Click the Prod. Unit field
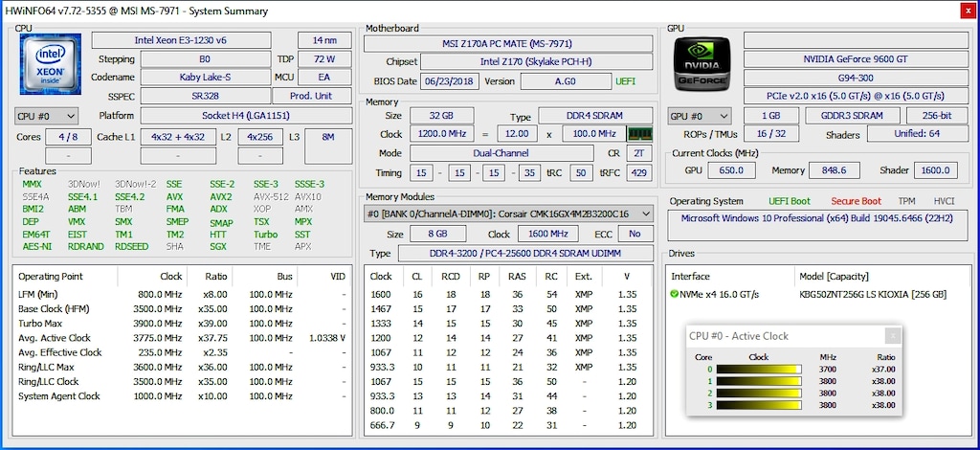The width and height of the screenshot is (980, 450). 312,96
